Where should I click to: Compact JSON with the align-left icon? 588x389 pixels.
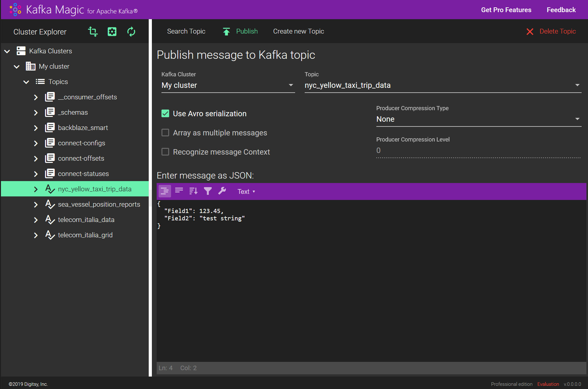179,191
